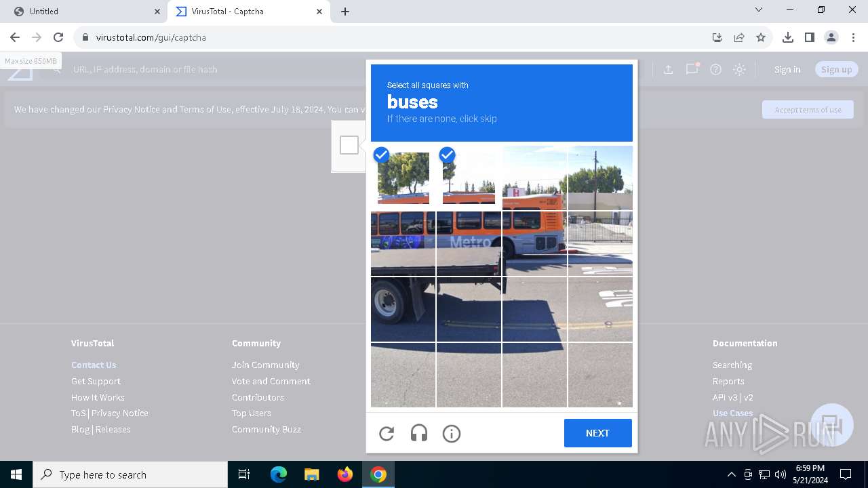
Task: Open the Contributors link
Action: [x=258, y=397]
